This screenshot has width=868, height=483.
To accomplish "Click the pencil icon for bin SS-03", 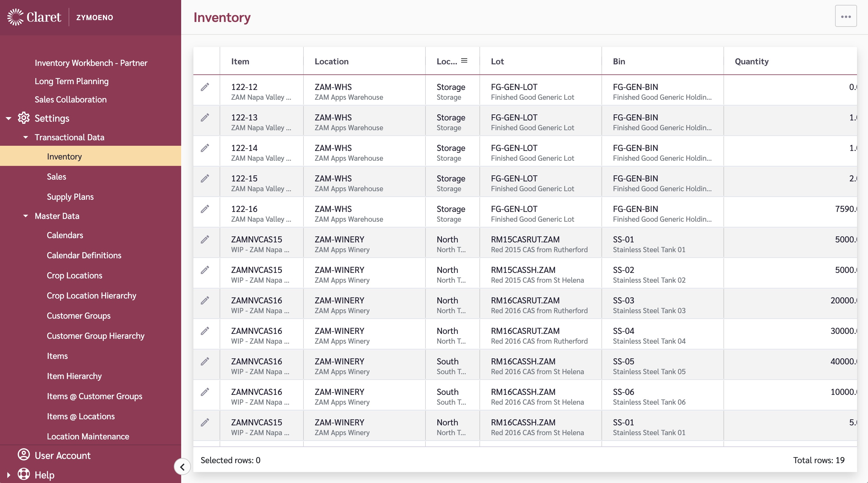I will click(x=205, y=300).
